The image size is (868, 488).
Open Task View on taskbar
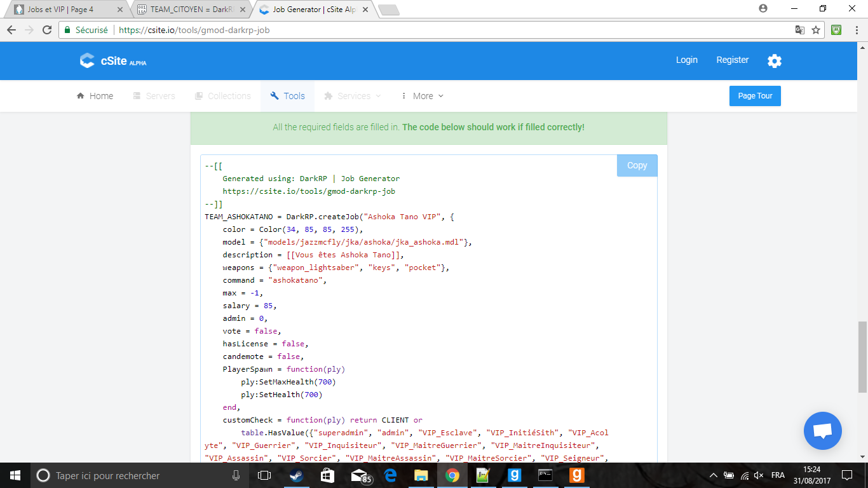264,475
